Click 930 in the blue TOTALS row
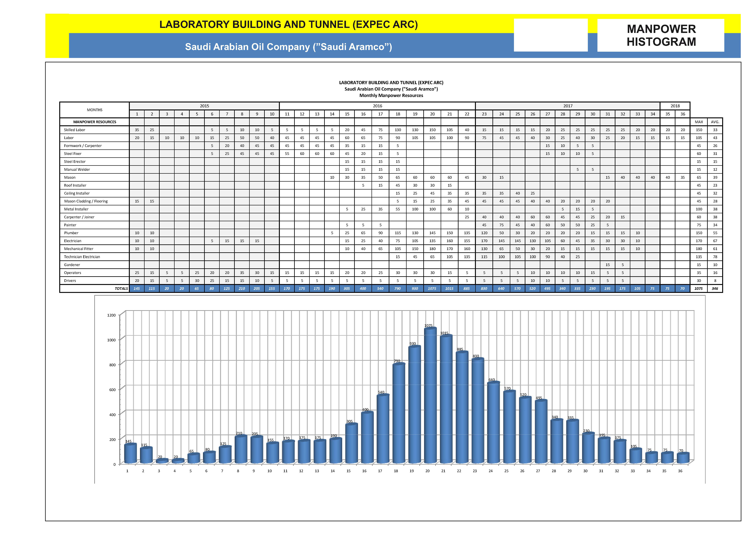Image resolution: width=756 pixels, height=535 pixels. pyautogui.click(x=415, y=288)
